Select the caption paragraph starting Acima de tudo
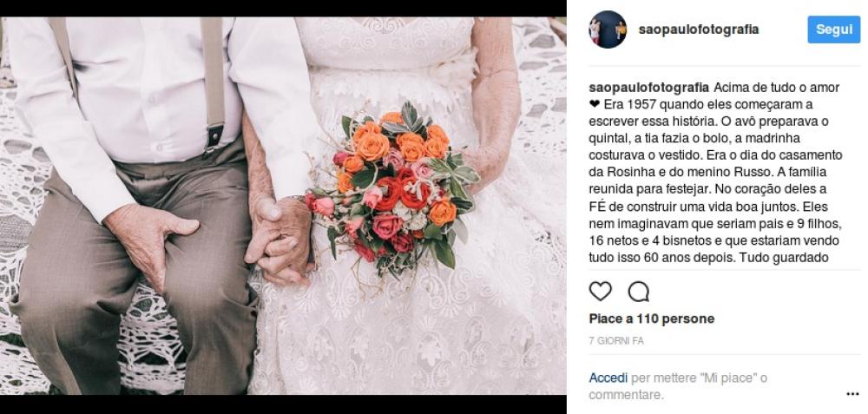This screenshot has width=868, height=414. [x=715, y=173]
